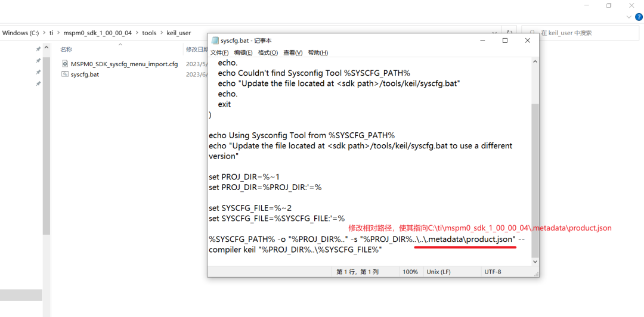Click the search magnifier icon in Explorer
Screen dimensions: 644x317
click(532, 33)
